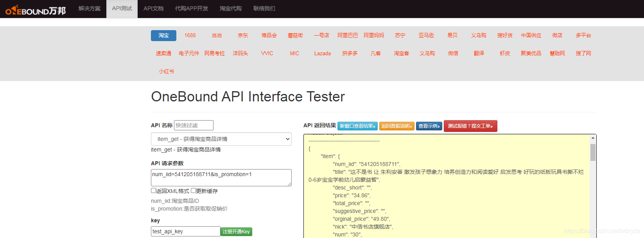
Task: Switch to the API测试 tab
Action: 122,9
